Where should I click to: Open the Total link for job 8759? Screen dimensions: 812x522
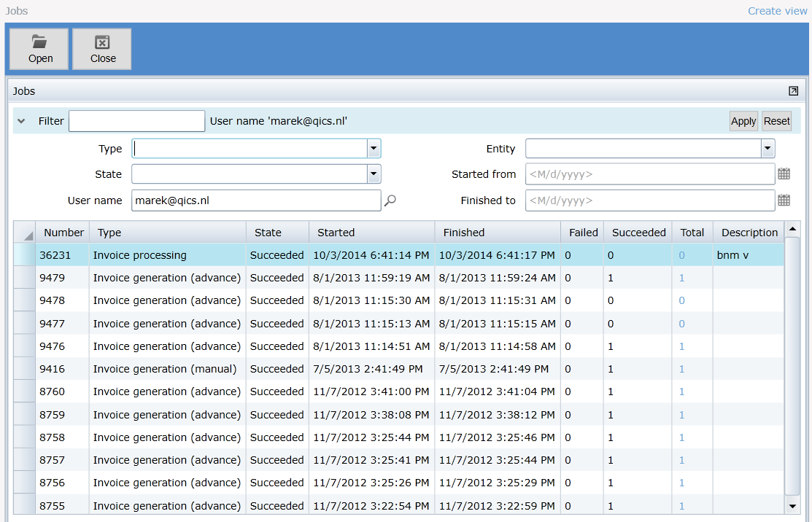(681, 414)
